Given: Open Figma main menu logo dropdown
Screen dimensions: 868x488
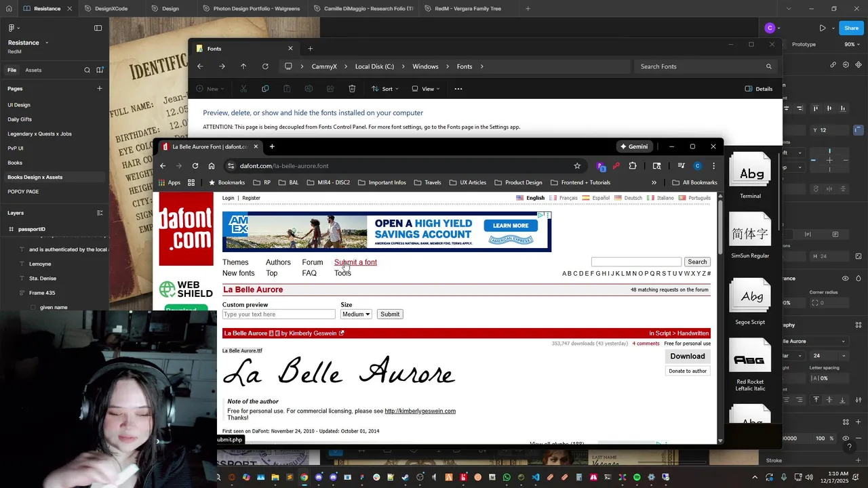Looking at the screenshot, I should [14, 28].
